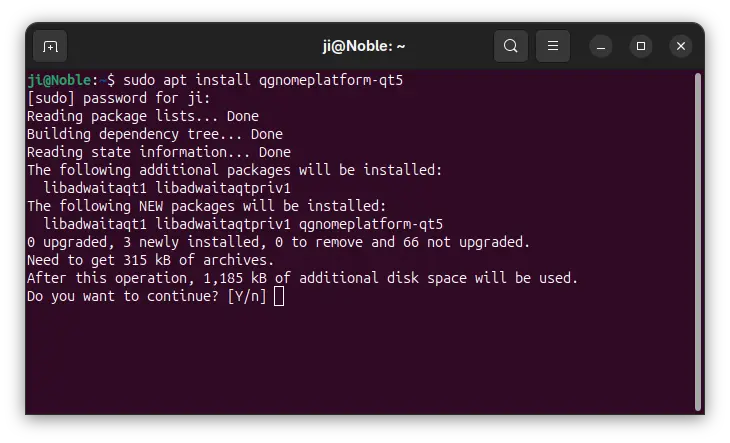The height and width of the screenshot is (443, 730).
Task: Open the terminal search magnifier icon
Action: [x=511, y=46]
